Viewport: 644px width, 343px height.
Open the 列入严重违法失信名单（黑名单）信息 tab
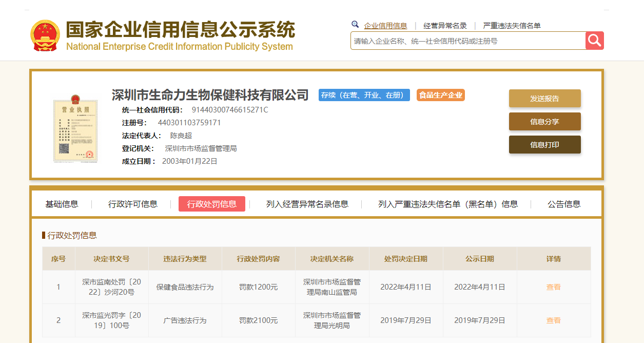click(448, 204)
